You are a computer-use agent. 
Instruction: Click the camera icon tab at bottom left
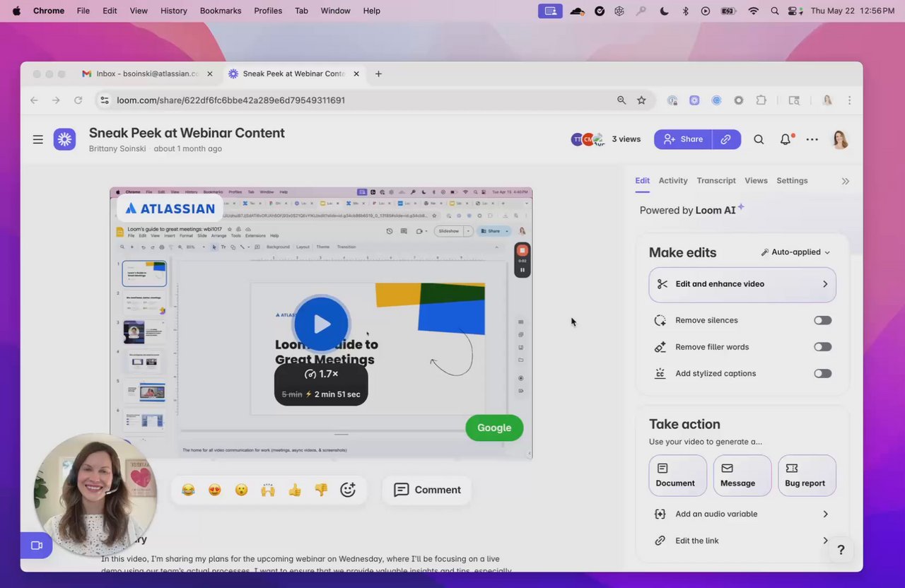(x=36, y=546)
